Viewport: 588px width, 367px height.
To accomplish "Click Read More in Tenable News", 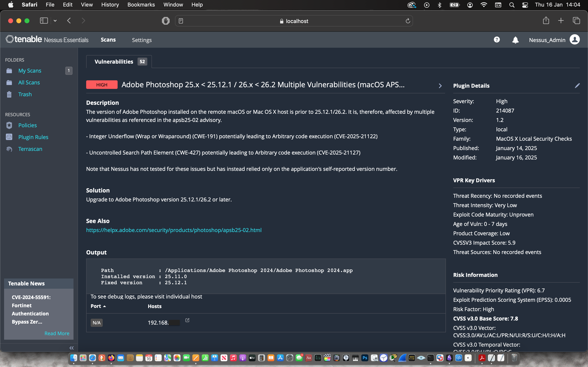I will pyautogui.click(x=57, y=333).
